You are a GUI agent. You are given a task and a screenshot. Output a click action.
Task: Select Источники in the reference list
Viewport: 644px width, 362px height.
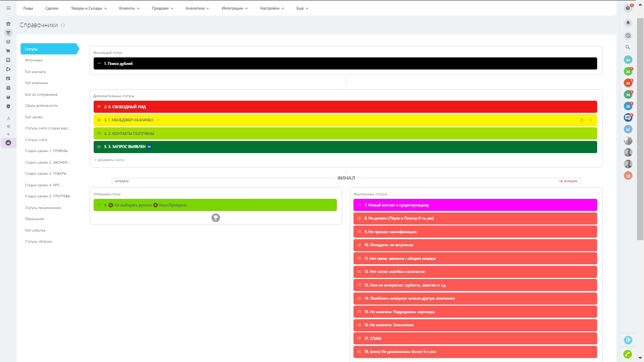[x=34, y=60]
